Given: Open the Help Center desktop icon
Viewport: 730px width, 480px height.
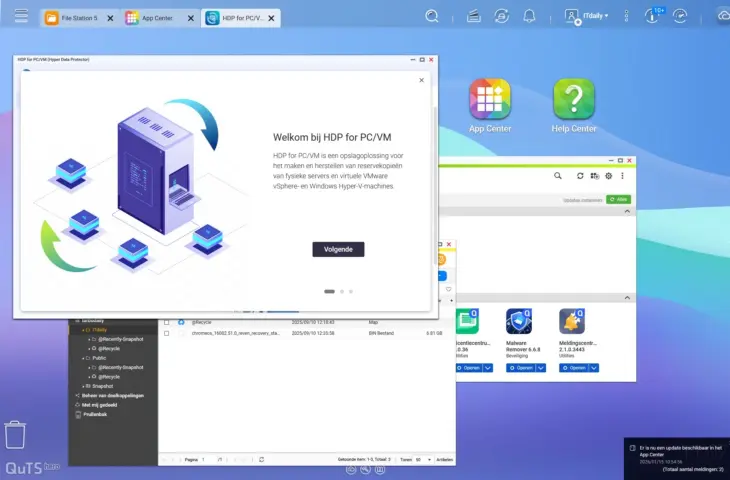Looking at the screenshot, I should [574, 104].
